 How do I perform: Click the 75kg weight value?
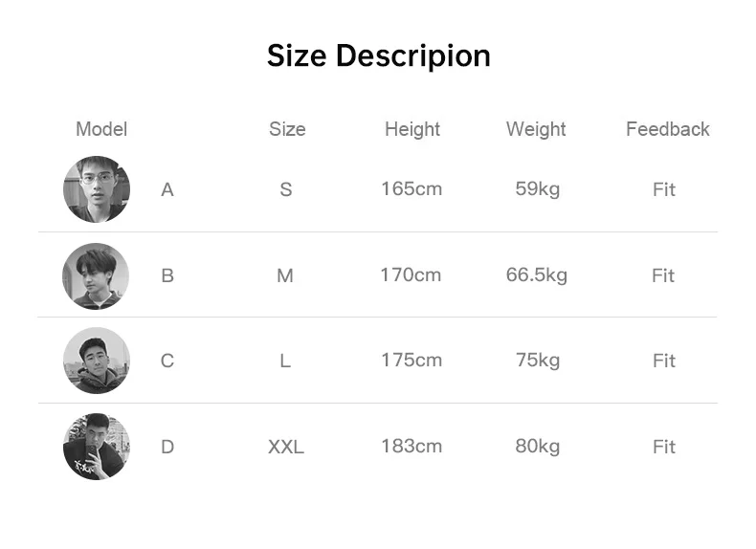tap(538, 361)
